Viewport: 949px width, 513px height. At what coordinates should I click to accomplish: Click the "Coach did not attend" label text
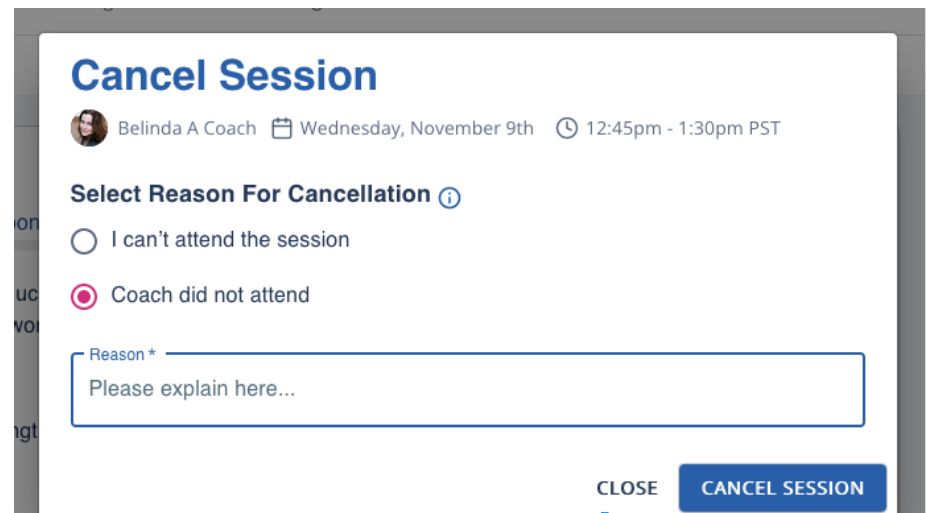[210, 295]
